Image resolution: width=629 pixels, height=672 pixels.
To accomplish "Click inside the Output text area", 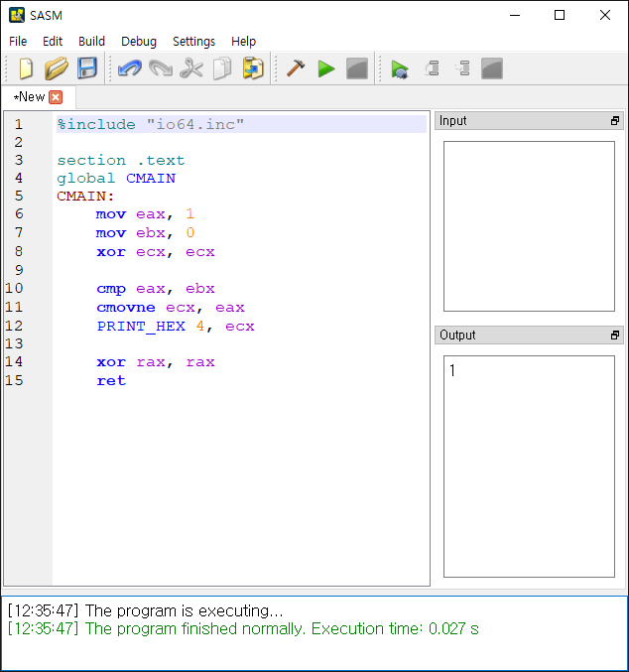I will click(529, 467).
